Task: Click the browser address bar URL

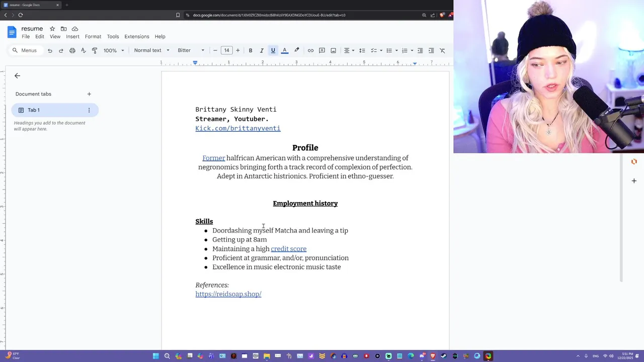Action: click(x=269, y=15)
